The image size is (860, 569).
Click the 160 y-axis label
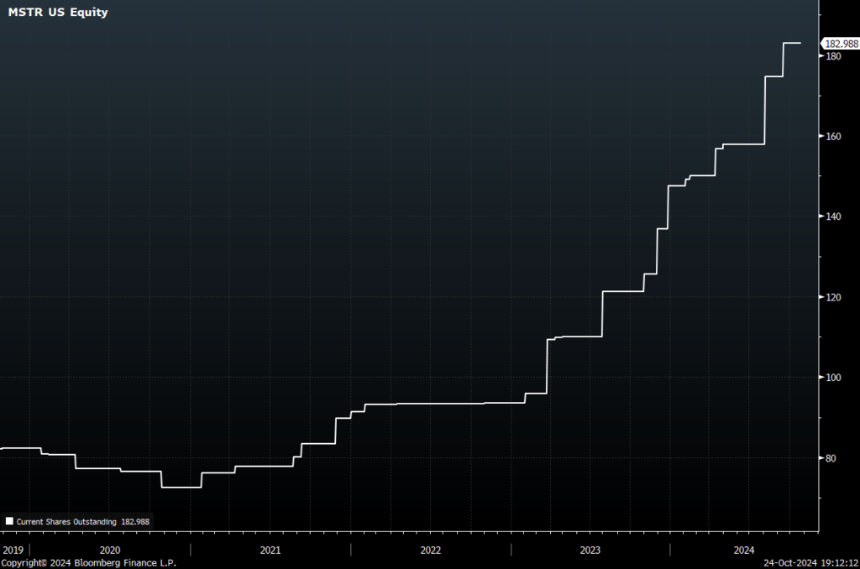833,137
